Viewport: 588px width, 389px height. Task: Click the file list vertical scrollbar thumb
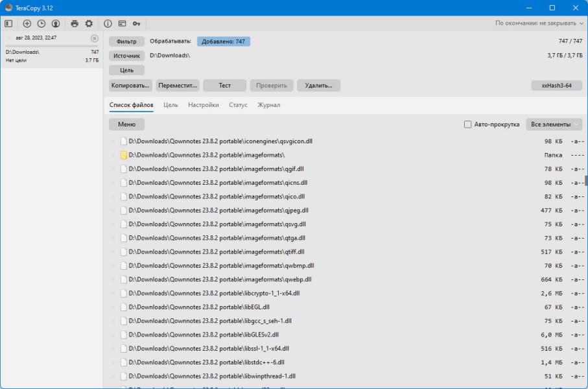[586, 181]
